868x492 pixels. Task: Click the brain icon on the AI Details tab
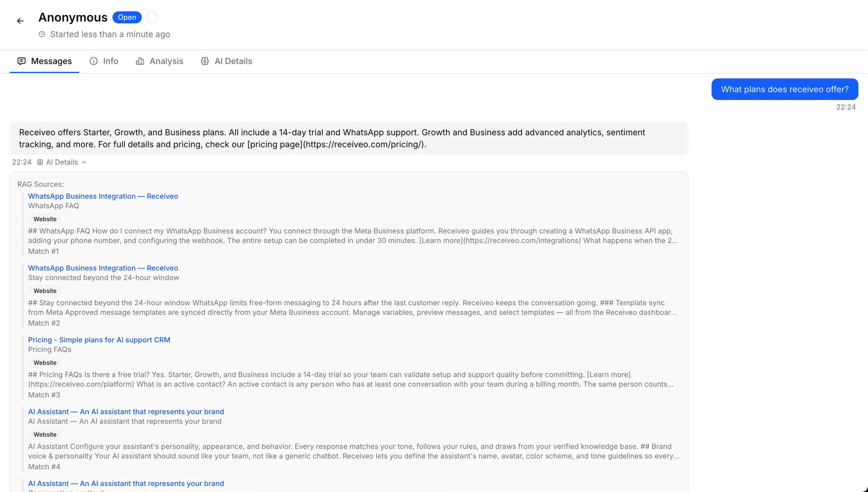pyautogui.click(x=205, y=61)
